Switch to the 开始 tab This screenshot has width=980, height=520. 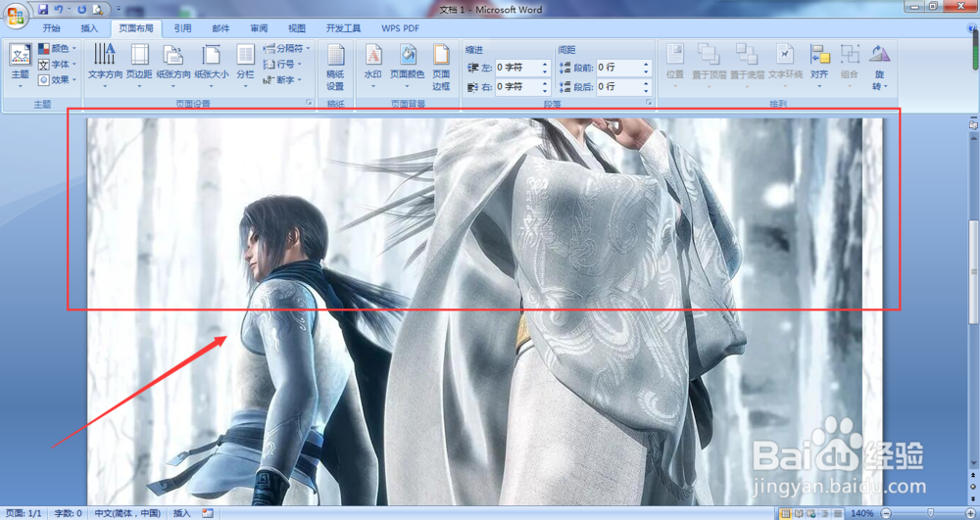[x=51, y=28]
